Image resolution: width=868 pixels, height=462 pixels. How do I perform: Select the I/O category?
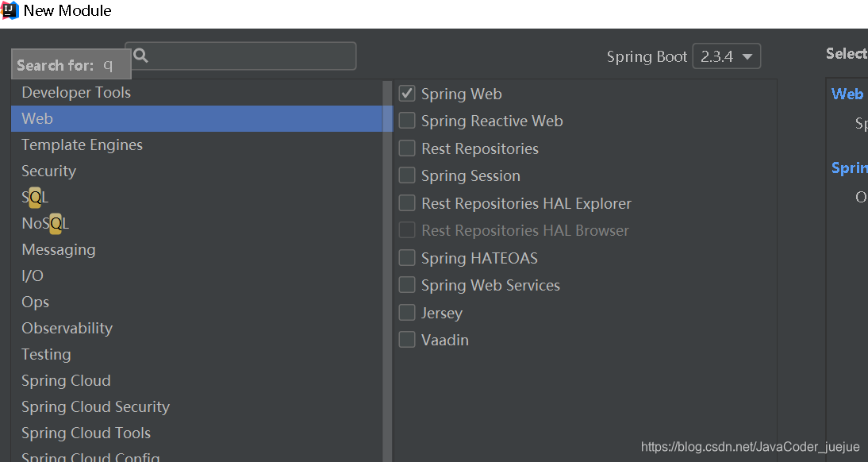[x=197, y=276]
